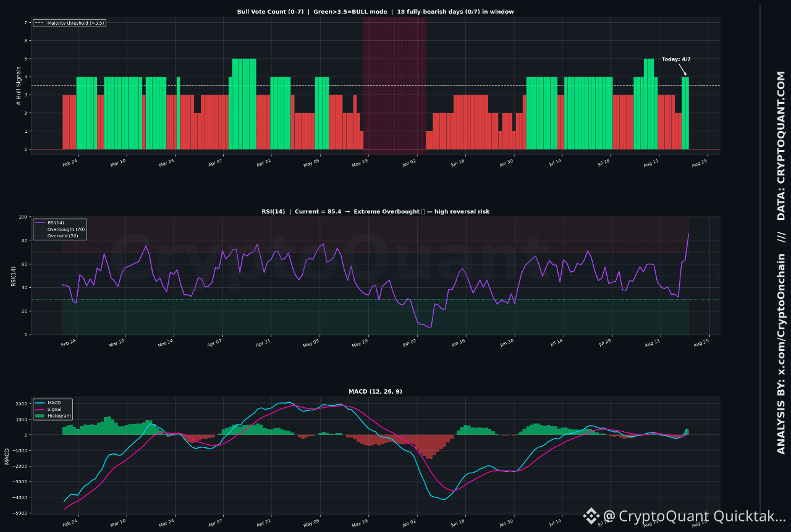Click 'Jul 14' date under MACD chart

pyautogui.click(x=555, y=524)
